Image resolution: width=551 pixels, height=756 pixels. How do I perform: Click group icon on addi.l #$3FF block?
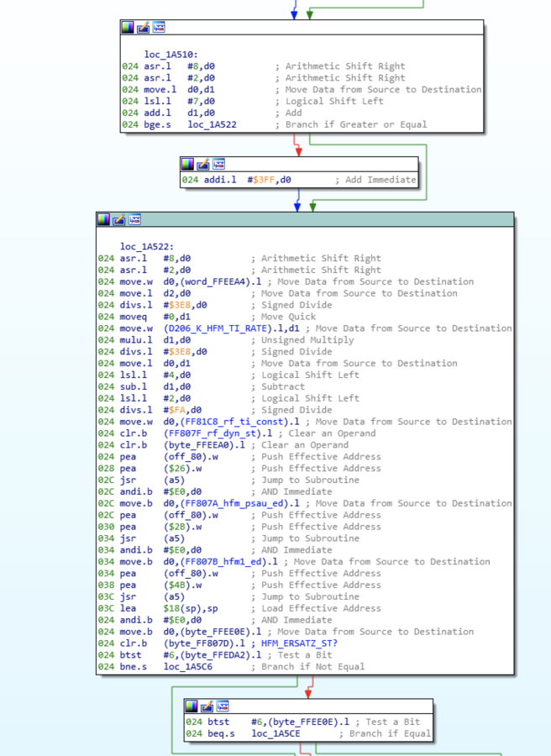[218, 164]
